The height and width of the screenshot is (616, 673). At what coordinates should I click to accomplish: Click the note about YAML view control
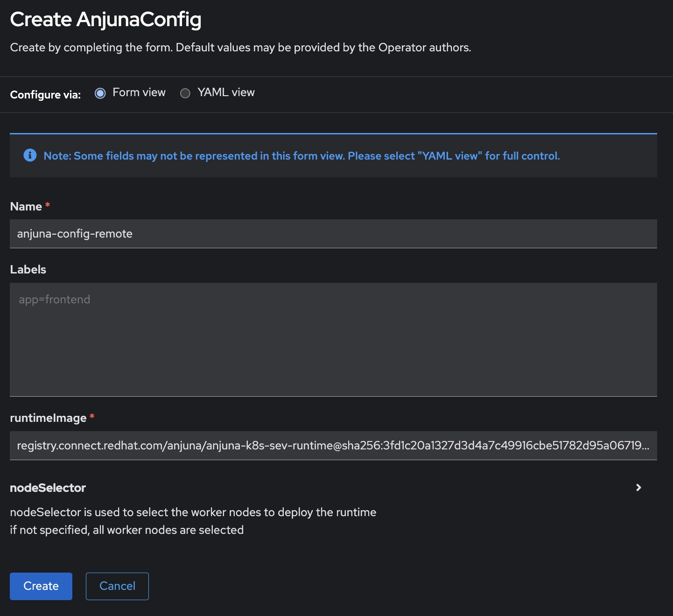(x=301, y=156)
